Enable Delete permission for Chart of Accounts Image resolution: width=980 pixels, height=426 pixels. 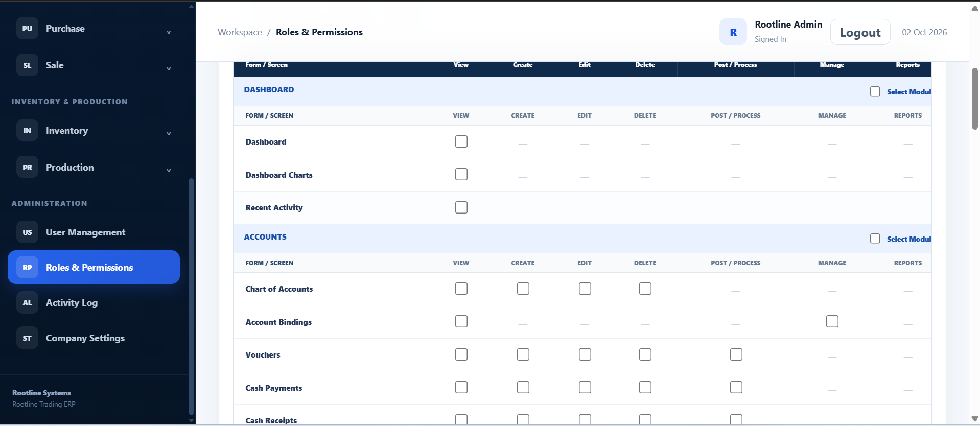point(645,289)
